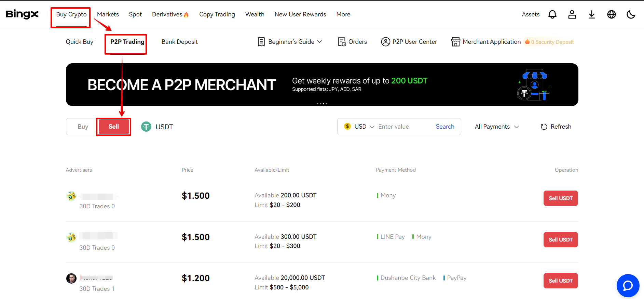Click the P2P User Center icon
The image size is (644, 299).
click(x=385, y=42)
